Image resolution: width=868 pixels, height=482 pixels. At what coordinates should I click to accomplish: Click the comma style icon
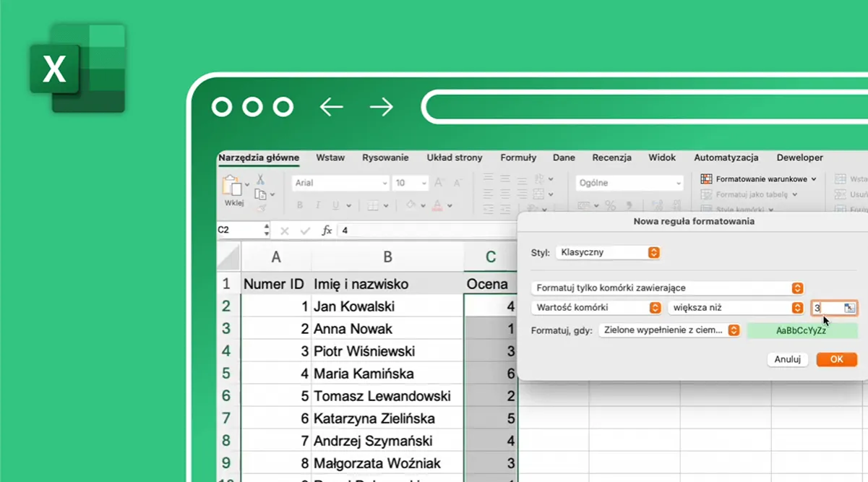629,206
